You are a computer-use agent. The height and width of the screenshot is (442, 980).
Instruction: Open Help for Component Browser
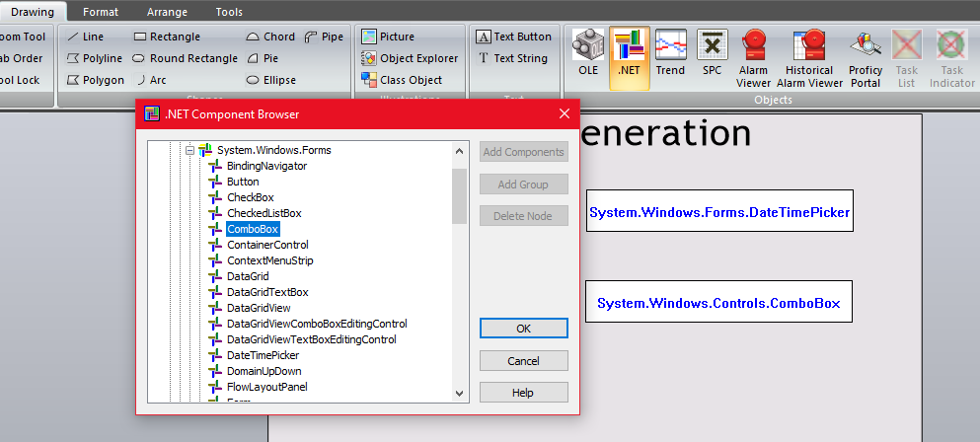(x=524, y=393)
